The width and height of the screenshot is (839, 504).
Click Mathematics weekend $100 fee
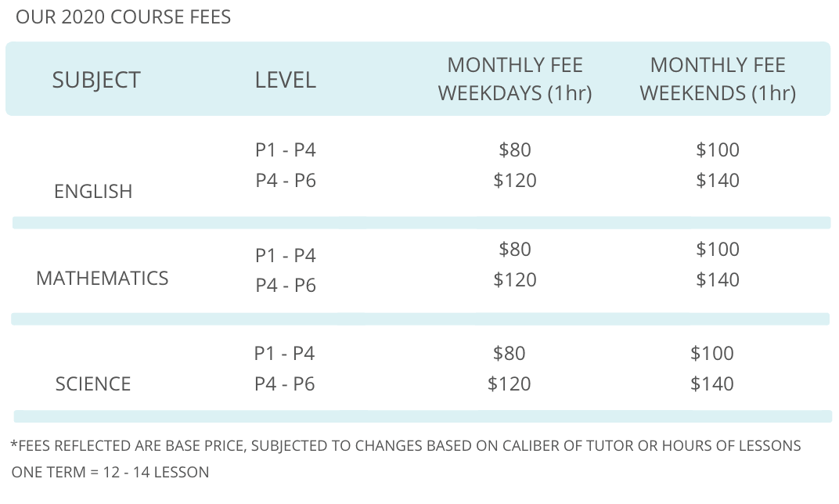(718, 250)
